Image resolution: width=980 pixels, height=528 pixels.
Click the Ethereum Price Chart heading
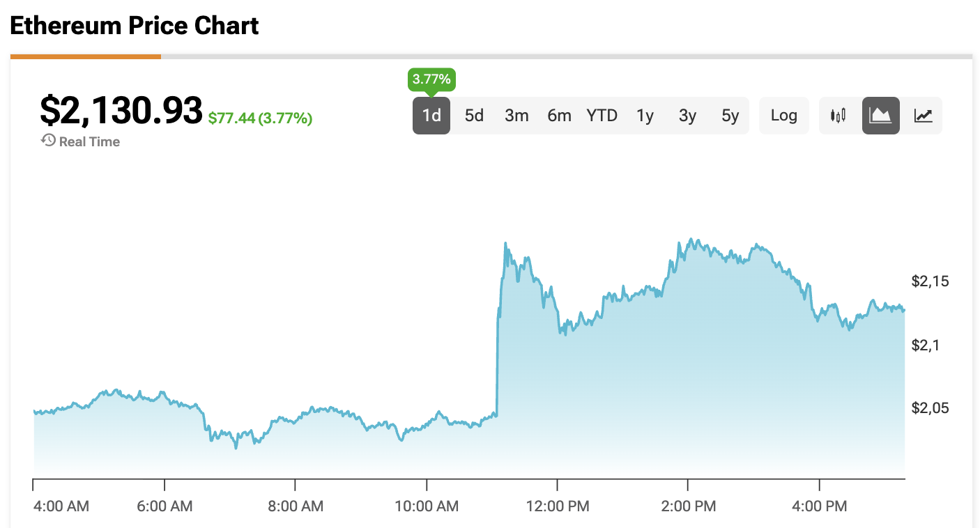(x=135, y=26)
